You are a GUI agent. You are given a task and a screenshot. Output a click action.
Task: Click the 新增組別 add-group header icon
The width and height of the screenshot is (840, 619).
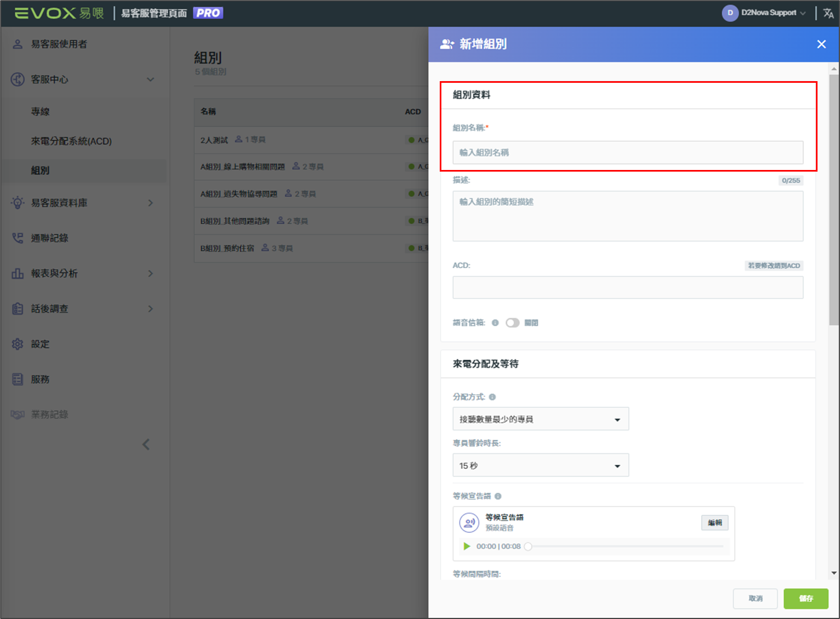click(x=447, y=44)
